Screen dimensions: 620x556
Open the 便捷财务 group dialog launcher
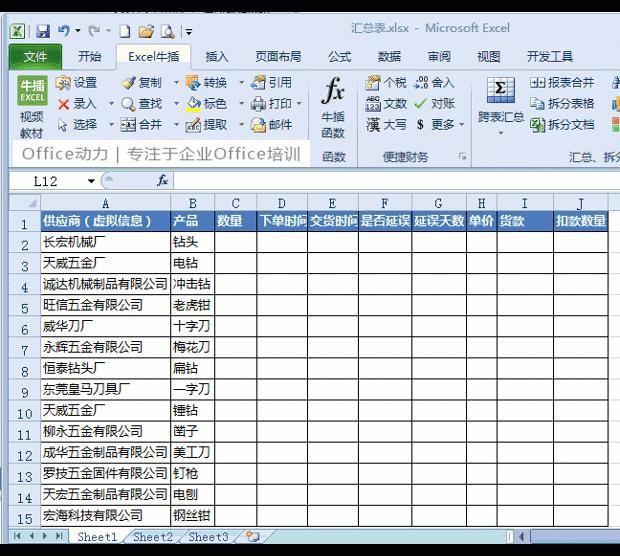point(462,157)
